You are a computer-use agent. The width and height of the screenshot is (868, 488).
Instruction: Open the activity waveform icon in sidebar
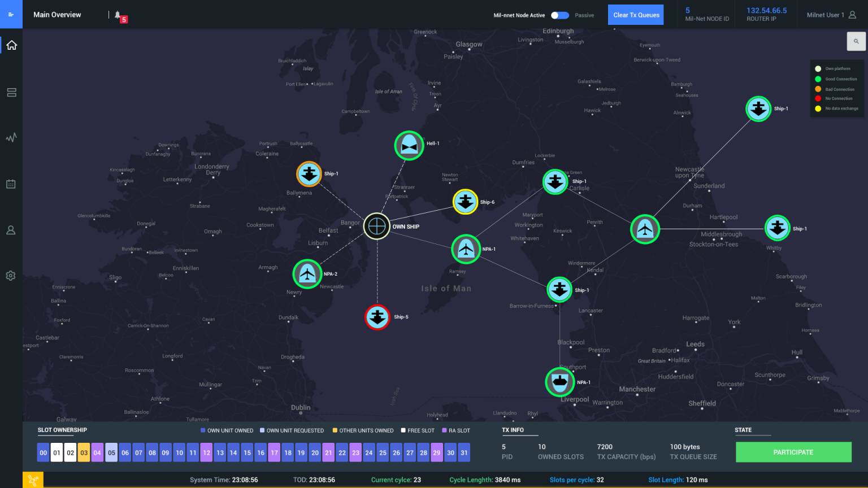[11, 138]
